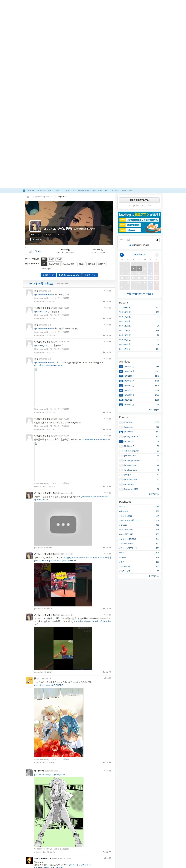Like the tweet retweeted at 22:44:11

[x=110, y=763]
